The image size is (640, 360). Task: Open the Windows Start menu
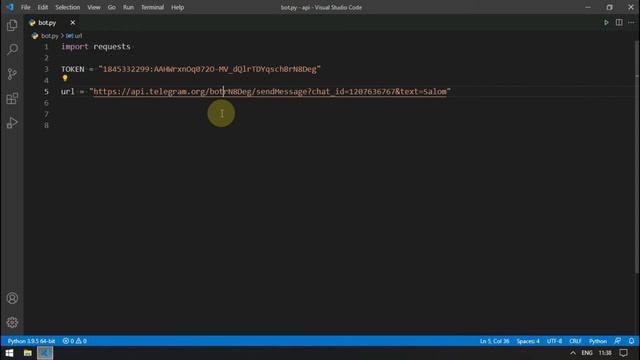[x=9, y=353]
